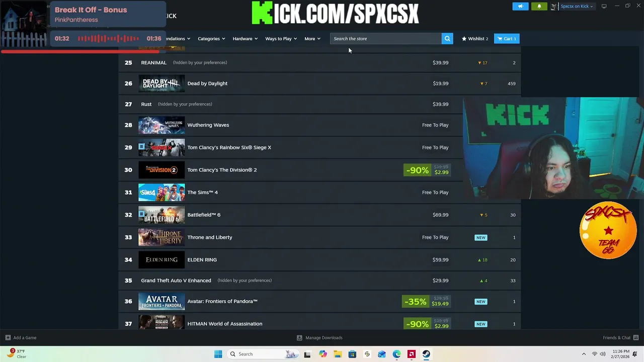Open the taskbar weather widget
Image resolution: width=644 pixels, height=362 pixels.
coord(17,354)
